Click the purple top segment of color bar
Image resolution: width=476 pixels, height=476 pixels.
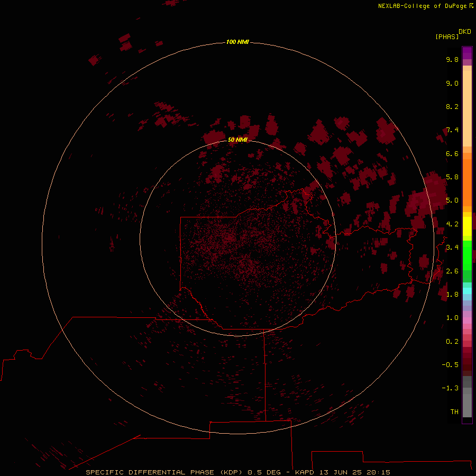point(467,53)
